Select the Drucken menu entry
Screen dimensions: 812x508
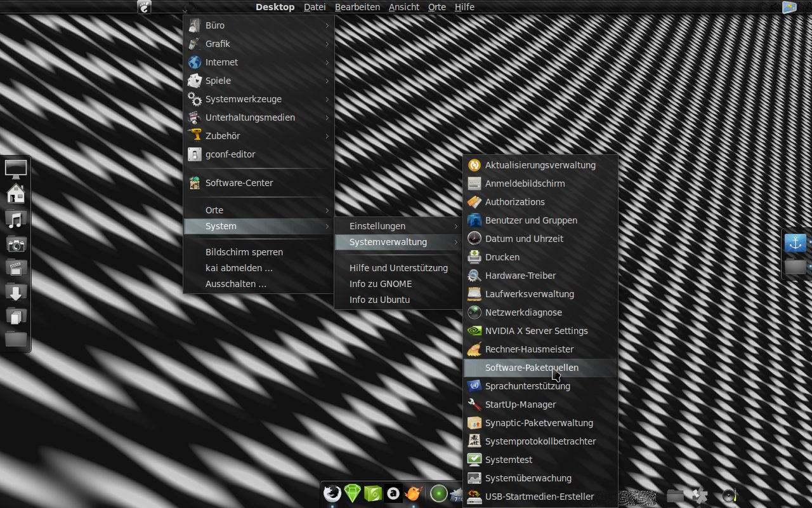[540, 257]
